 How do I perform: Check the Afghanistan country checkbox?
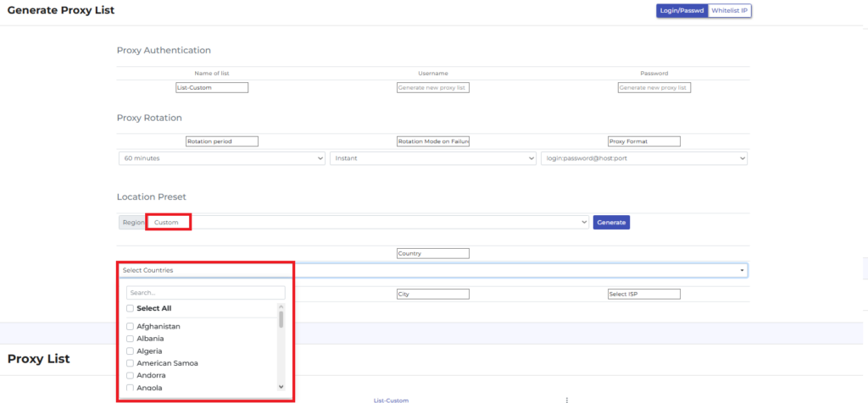130,327
